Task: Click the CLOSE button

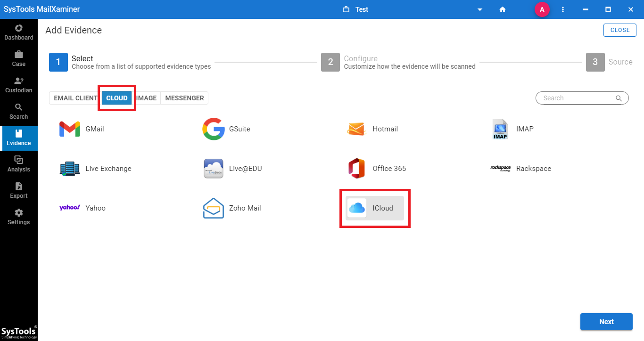Action: pyautogui.click(x=620, y=30)
